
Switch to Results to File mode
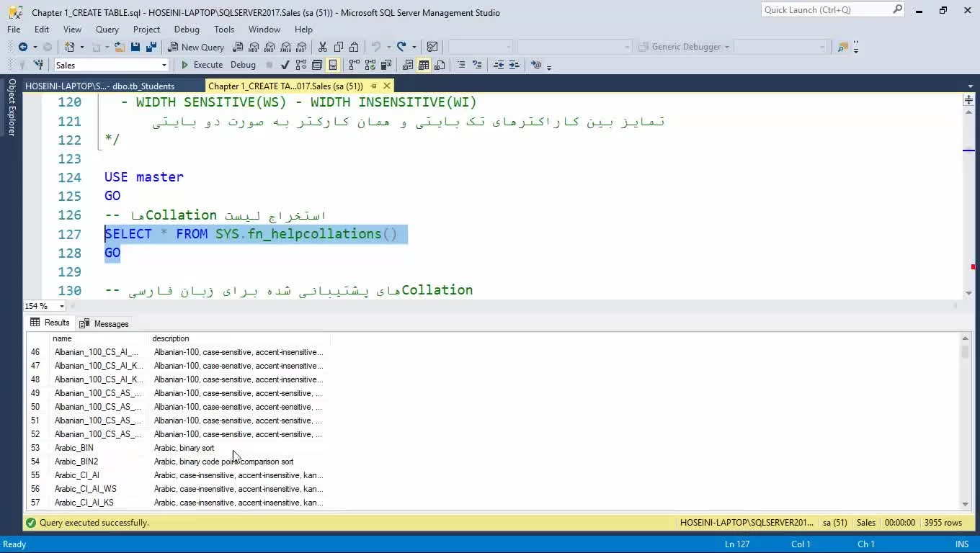(x=440, y=65)
